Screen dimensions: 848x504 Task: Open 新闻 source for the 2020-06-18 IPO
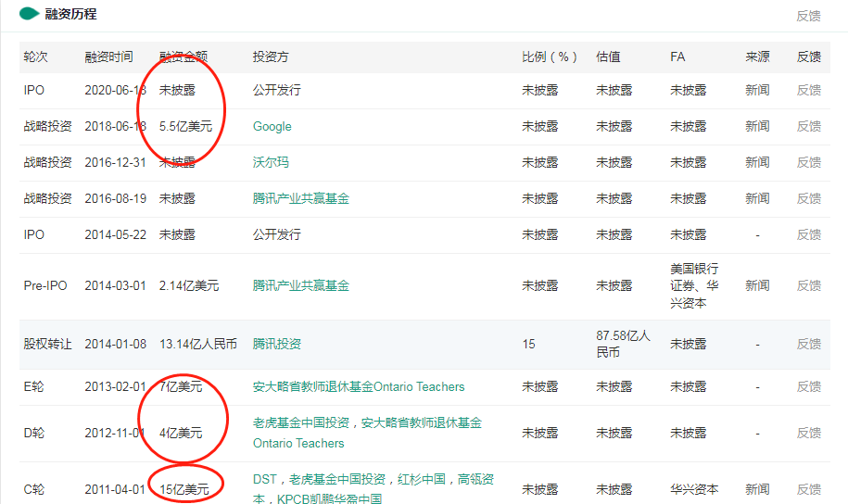pyautogui.click(x=757, y=90)
